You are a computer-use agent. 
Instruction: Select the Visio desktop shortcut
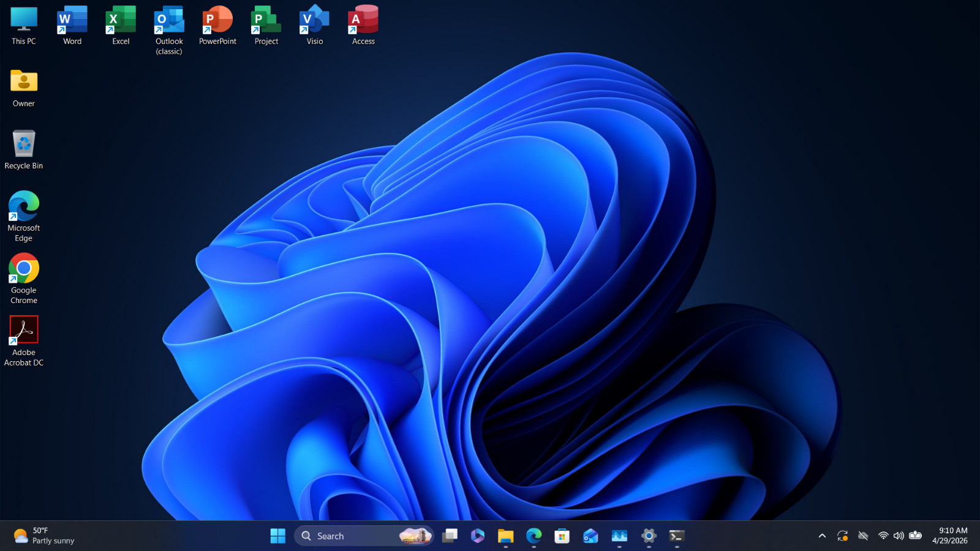pos(315,26)
